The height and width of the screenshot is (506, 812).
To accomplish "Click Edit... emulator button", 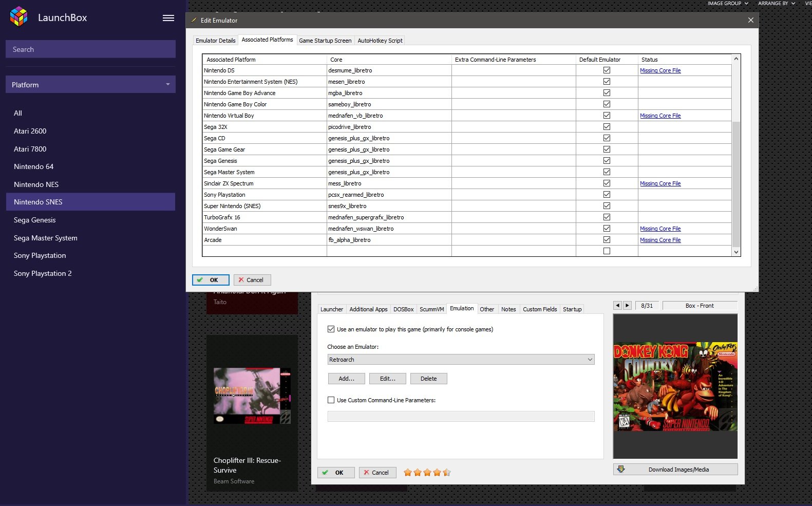I will [x=388, y=379].
